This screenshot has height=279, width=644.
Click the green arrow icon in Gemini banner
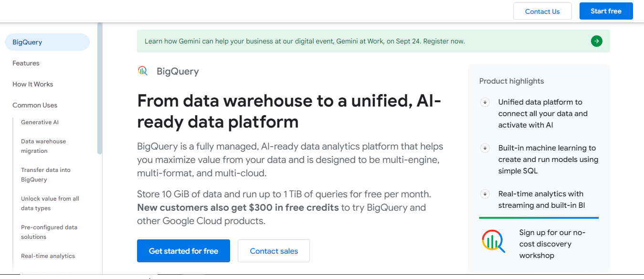596,41
